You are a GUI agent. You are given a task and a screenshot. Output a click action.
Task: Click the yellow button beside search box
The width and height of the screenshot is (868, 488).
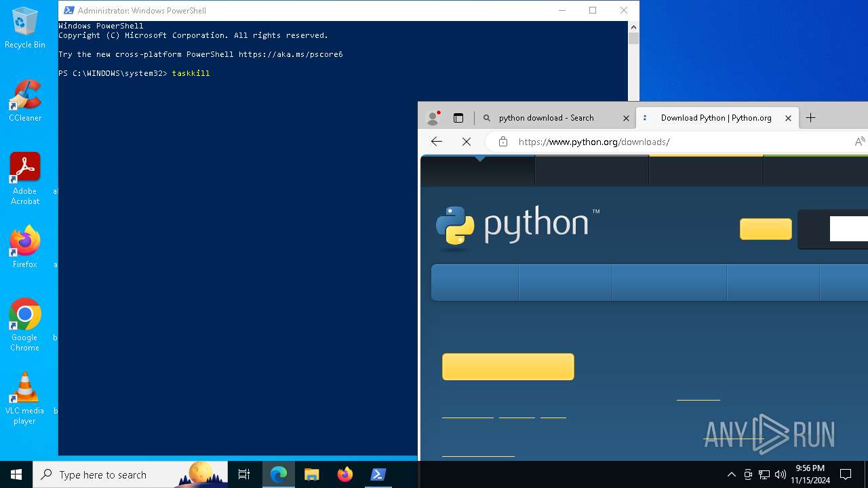(x=766, y=229)
